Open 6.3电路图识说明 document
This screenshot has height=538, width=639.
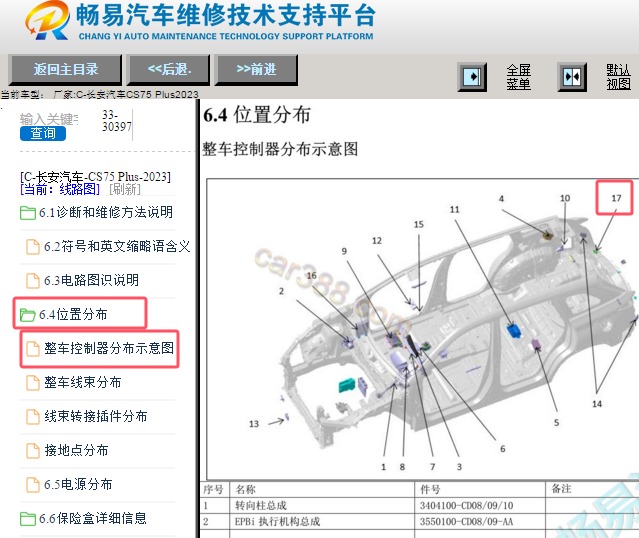click(91, 280)
